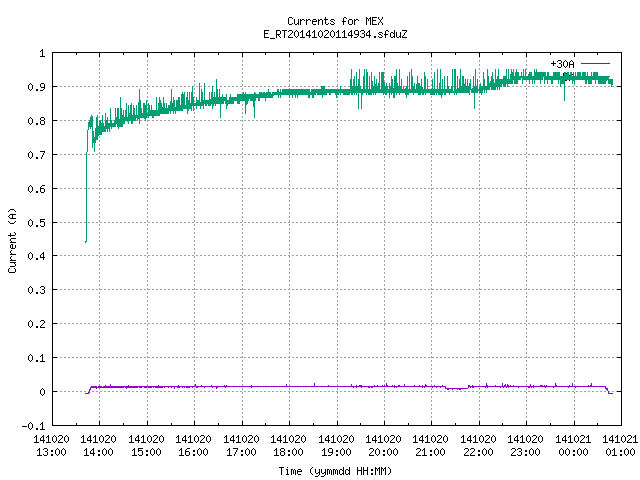
Task: Click the chart title 'Currents for MEX'
Action: [x=335, y=21]
